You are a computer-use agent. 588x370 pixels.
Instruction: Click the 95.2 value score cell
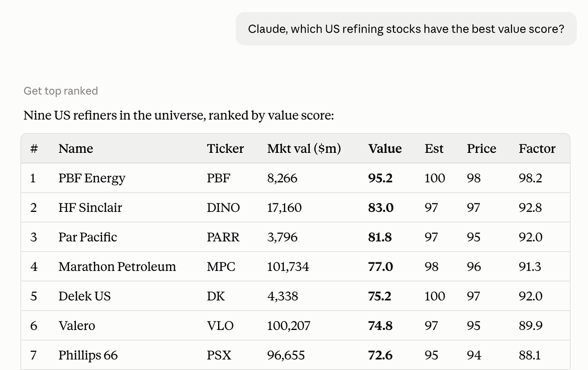[x=380, y=178]
